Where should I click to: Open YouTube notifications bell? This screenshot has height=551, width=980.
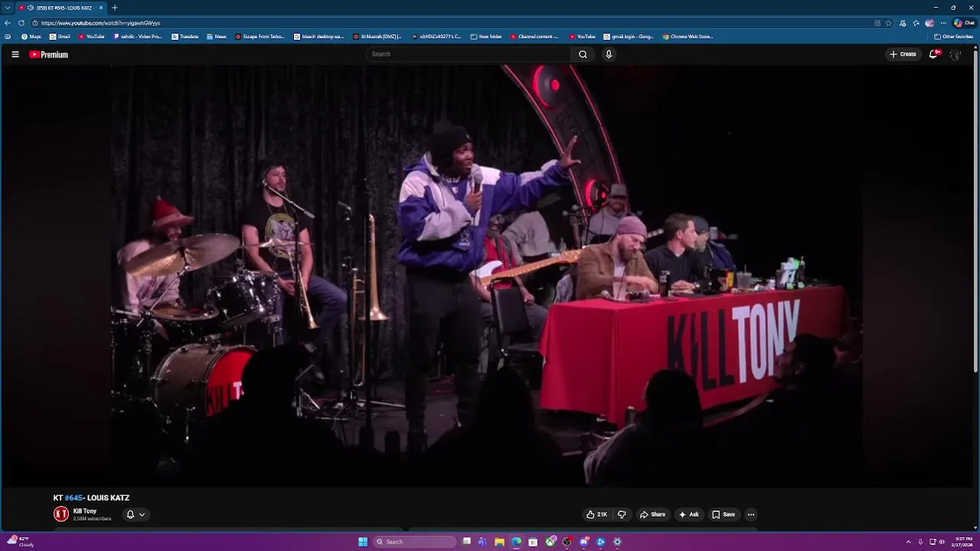pyautogui.click(x=933, y=54)
